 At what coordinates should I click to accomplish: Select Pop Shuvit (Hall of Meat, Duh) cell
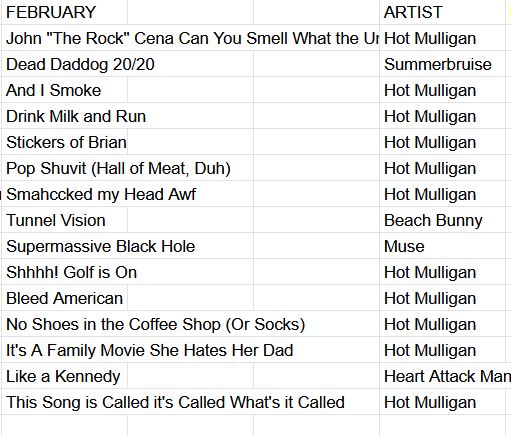[x=64, y=168]
